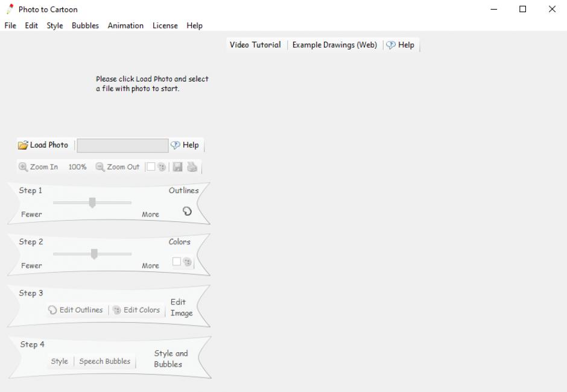567x392 pixels.
Task: Click the 'Step 2' label
Action: [x=31, y=242]
